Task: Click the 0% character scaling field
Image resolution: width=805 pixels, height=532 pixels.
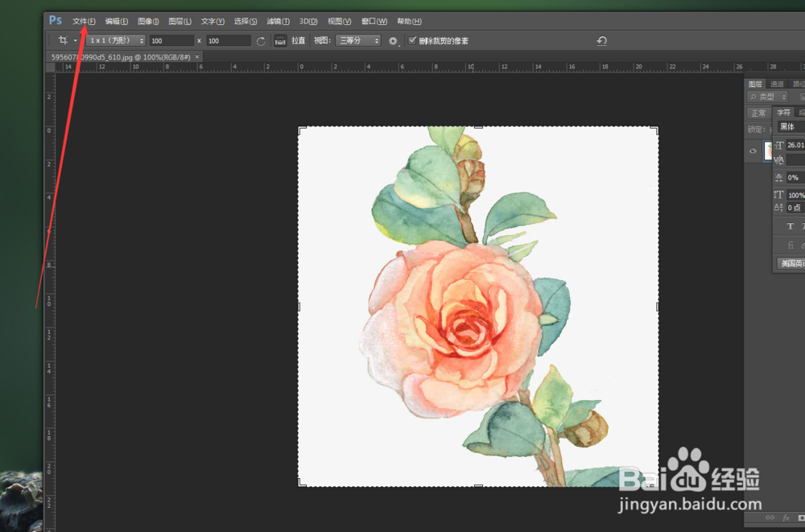Action: [x=796, y=178]
